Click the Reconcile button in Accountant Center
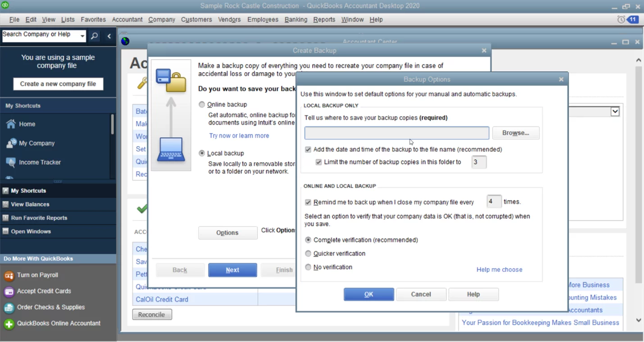This screenshot has height=342, width=644. [152, 315]
